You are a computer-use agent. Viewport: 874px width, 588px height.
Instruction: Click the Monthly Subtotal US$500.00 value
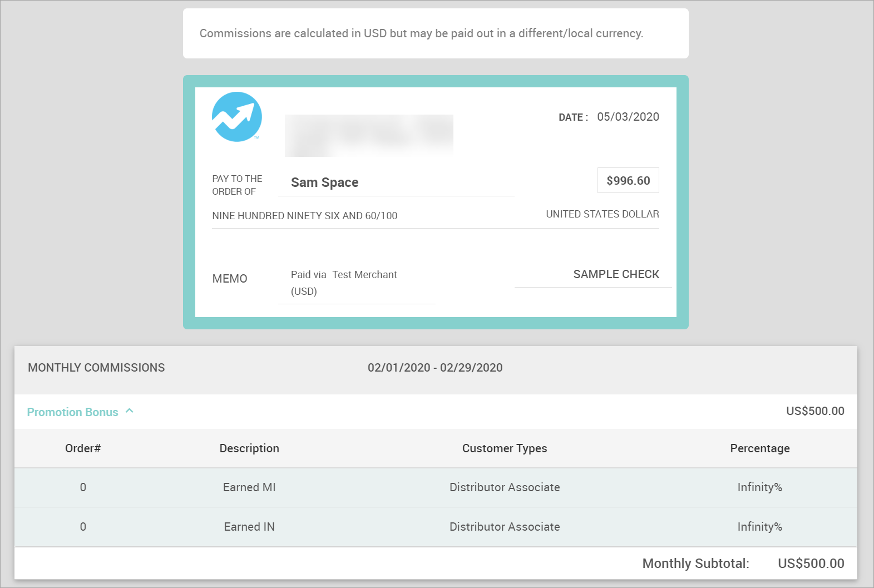[811, 564]
